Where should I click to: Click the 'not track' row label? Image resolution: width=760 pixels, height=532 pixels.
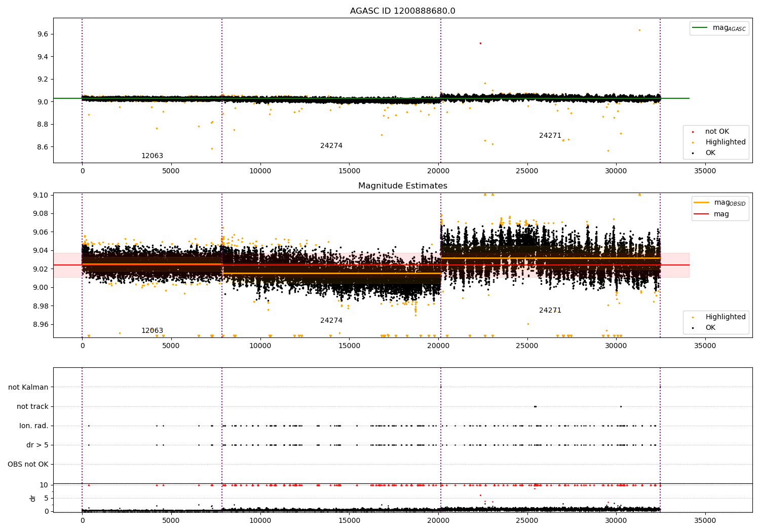pyautogui.click(x=32, y=406)
